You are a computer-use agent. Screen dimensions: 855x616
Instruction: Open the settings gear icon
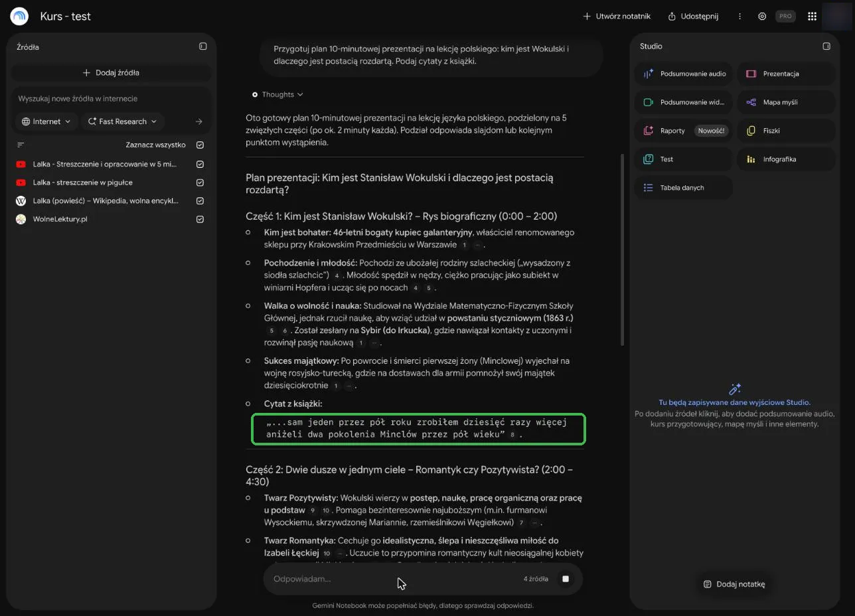click(762, 17)
